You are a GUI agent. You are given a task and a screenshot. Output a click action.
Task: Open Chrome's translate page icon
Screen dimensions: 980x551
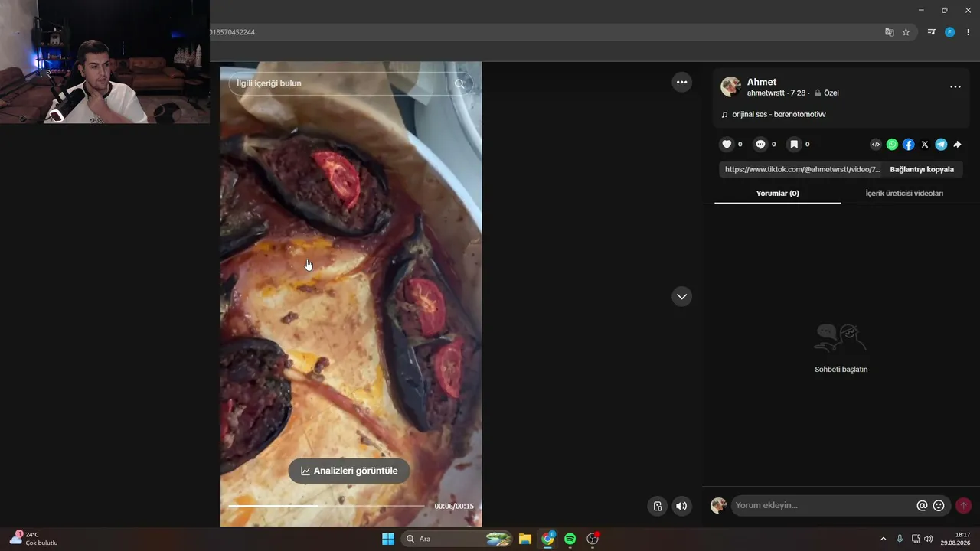[889, 32]
